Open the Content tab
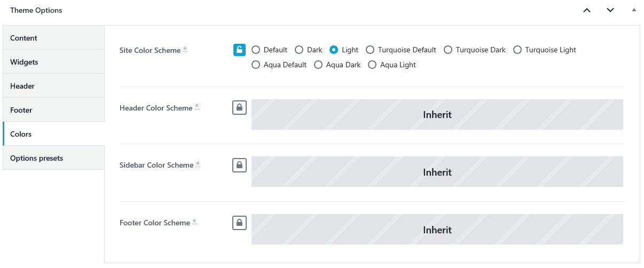This screenshot has width=644, height=268. pyautogui.click(x=53, y=38)
